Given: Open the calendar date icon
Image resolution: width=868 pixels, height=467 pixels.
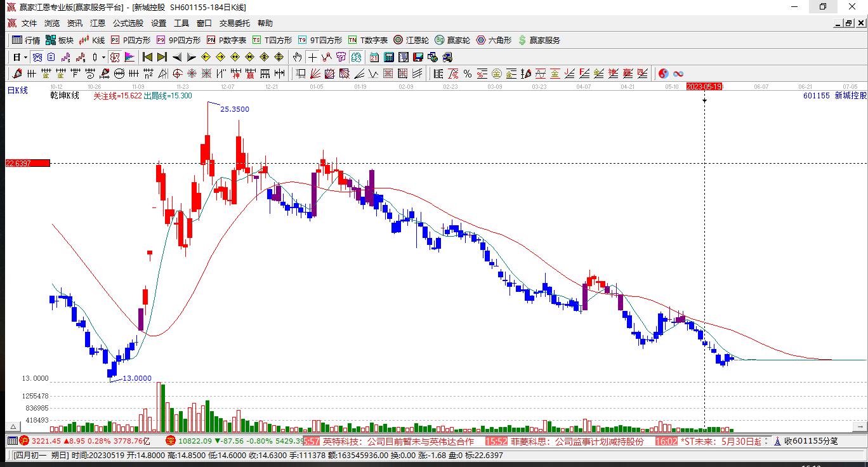Looking at the screenshot, I should point(374,57).
